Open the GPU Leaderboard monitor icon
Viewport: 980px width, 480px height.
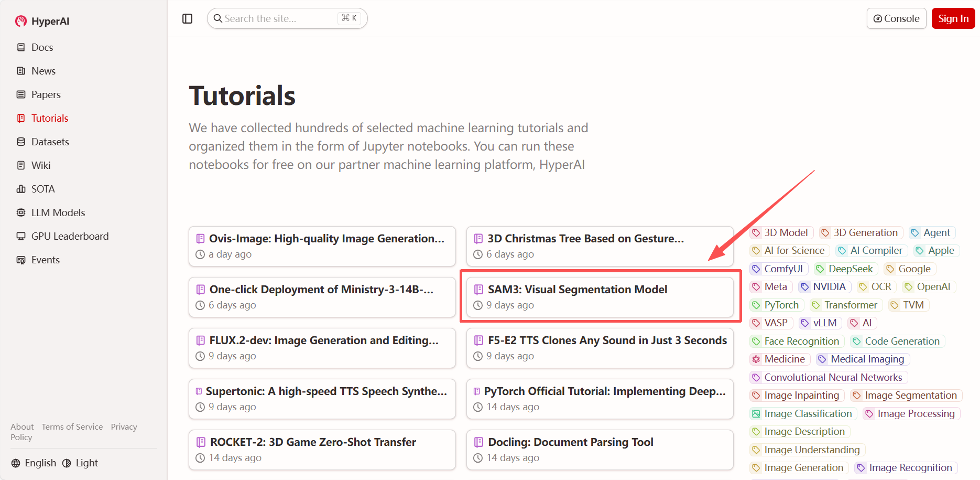pyautogui.click(x=21, y=236)
